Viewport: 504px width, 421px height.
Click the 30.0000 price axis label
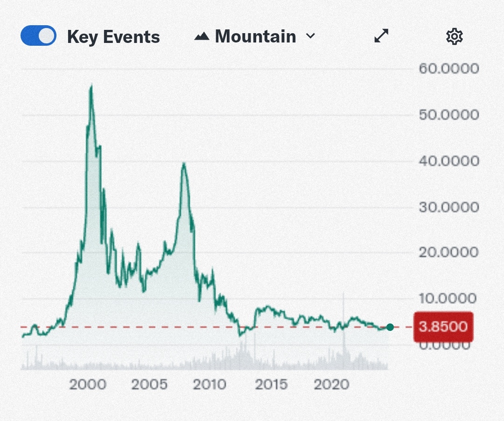[x=448, y=207]
